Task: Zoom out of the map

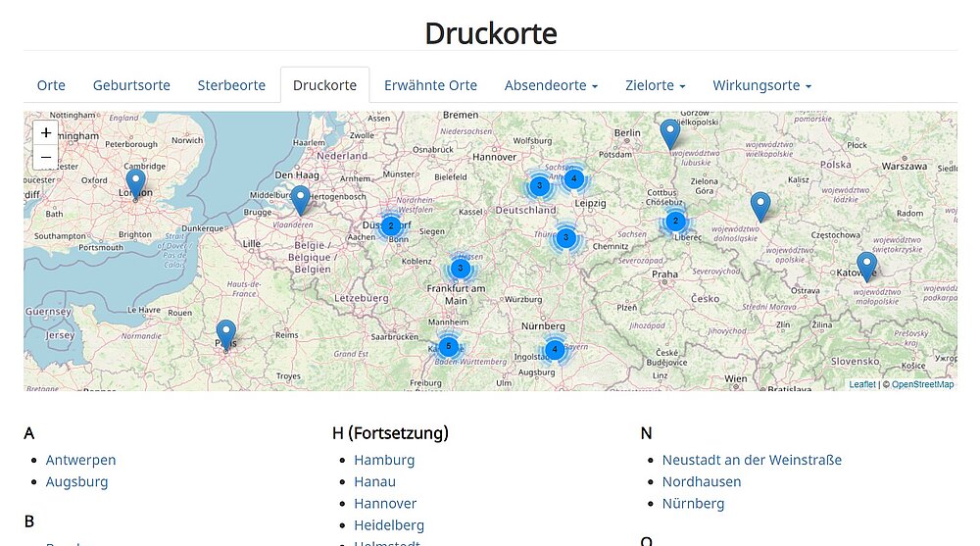Action: coord(46,157)
